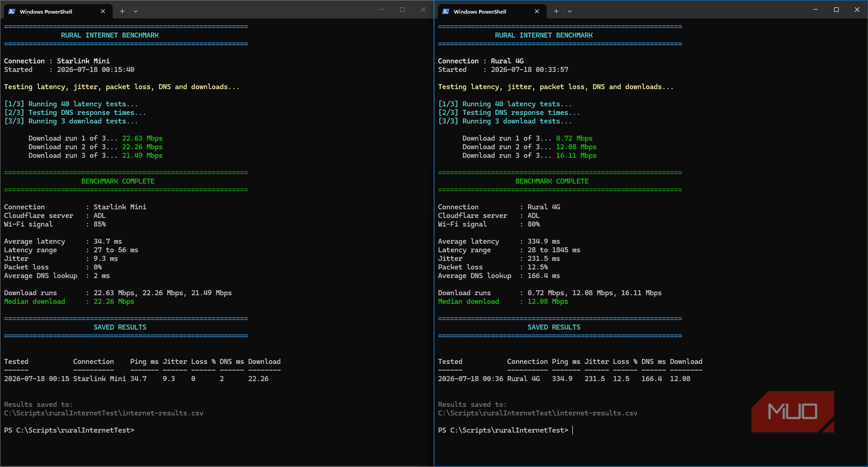The width and height of the screenshot is (868, 467).
Task: Click Average DNS lookup 166.4 ms value
Action: [x=544, y=276]
